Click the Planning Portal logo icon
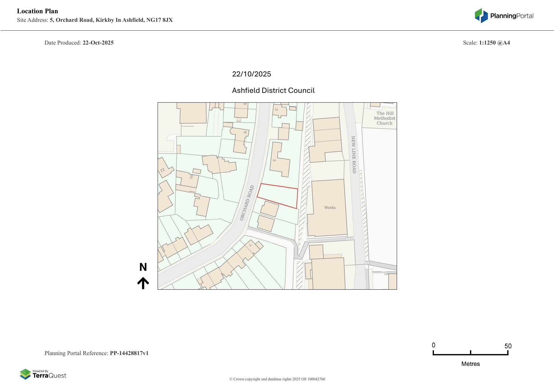Screen dimensions: 554x392 (x=481, y=16)
